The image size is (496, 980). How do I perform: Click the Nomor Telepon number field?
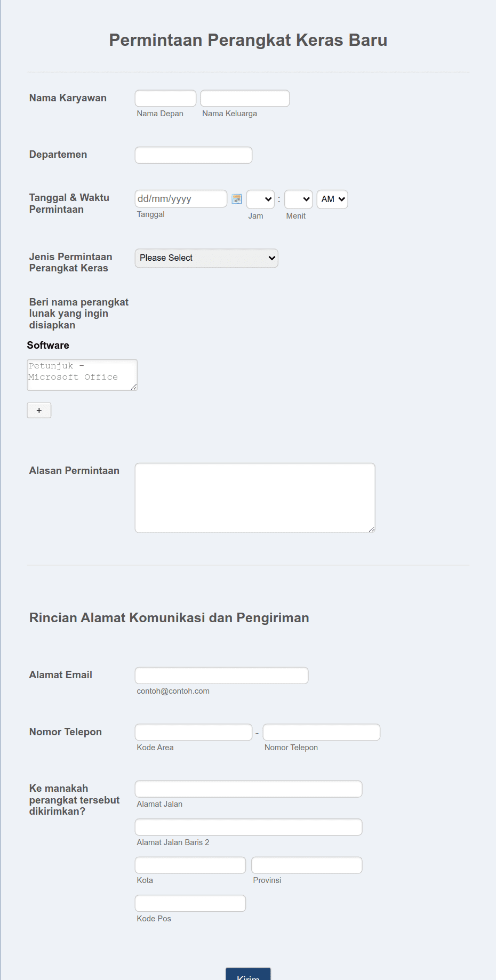[321, 732]
